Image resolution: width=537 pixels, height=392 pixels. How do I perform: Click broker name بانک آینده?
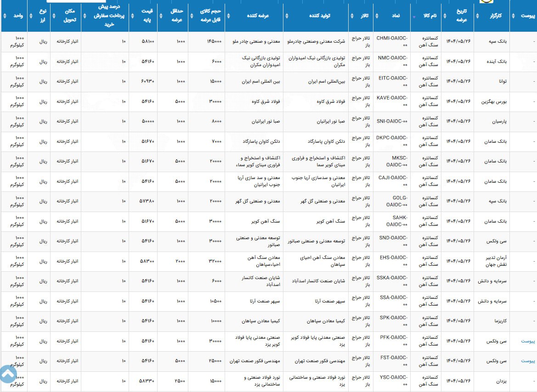(497, 62)
